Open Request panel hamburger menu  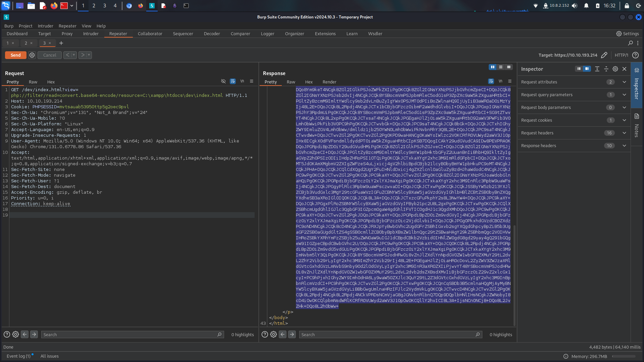[252, 81]
